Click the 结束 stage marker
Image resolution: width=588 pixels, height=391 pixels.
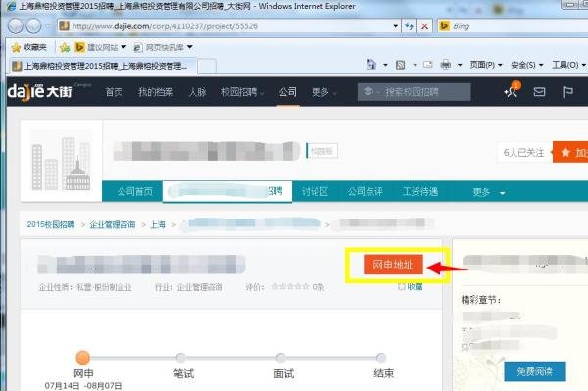(381, 358)
